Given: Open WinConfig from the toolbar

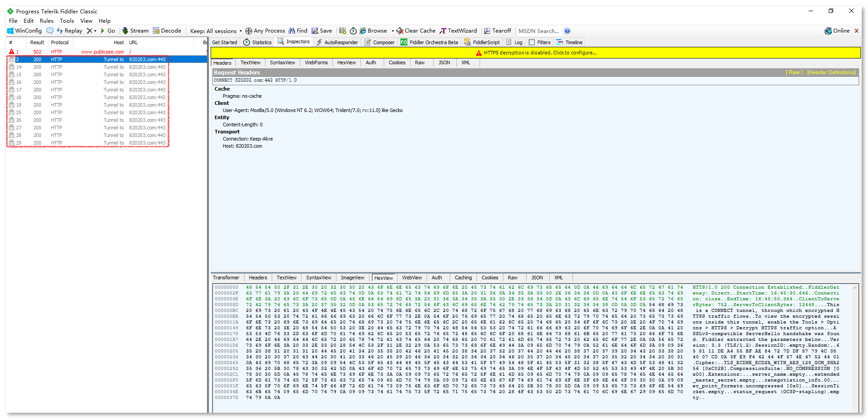Looking at the screenshot, I should click(x=25, y=30).
